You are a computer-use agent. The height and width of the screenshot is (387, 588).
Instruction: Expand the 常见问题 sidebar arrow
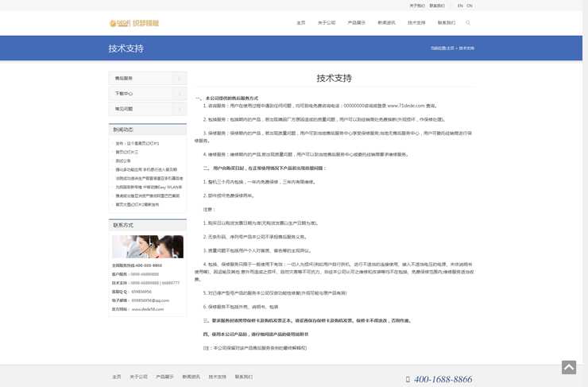coord(180,109)
